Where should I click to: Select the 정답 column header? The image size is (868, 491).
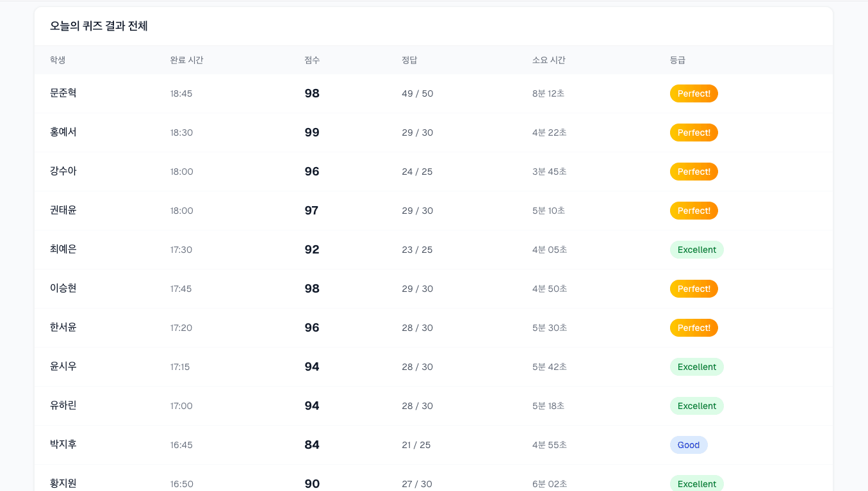click(x=409, y=60)
